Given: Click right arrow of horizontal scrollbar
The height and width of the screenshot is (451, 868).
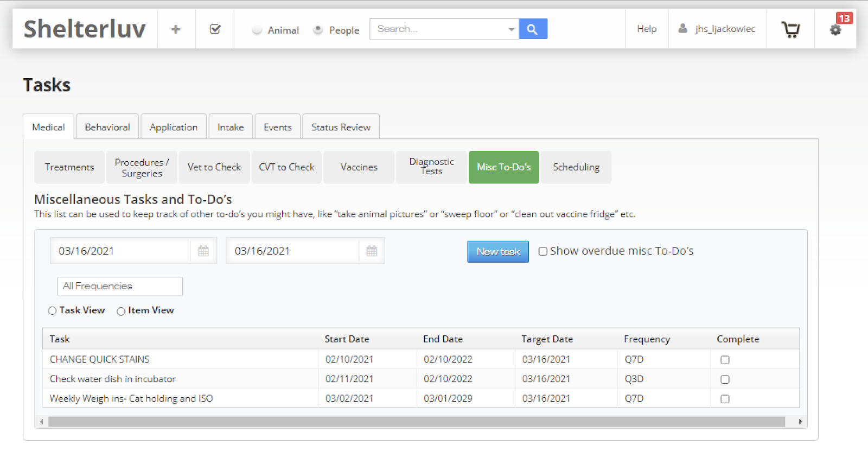Looking at the screenshot, I should point(800,422).
